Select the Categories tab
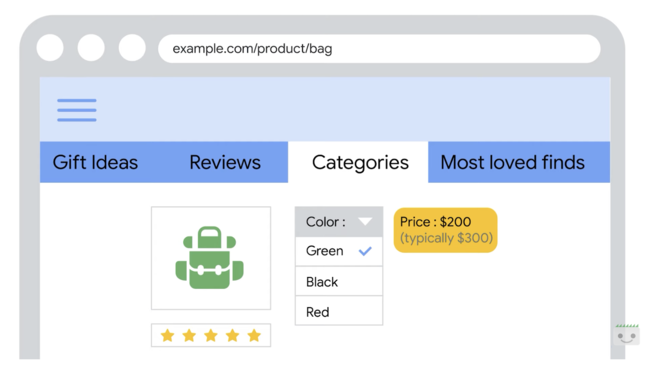Viewport: 650px width, 370px height. (x=360, y=162)
